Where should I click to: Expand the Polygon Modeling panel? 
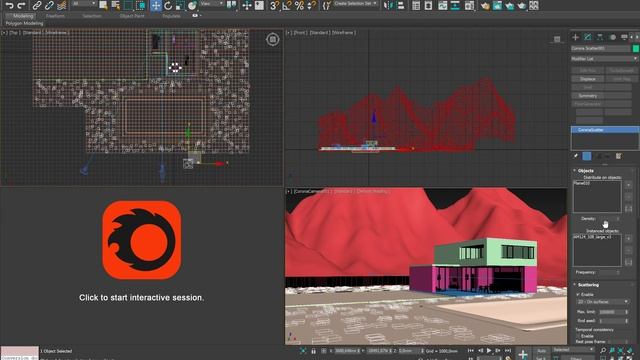coord(24,23)
